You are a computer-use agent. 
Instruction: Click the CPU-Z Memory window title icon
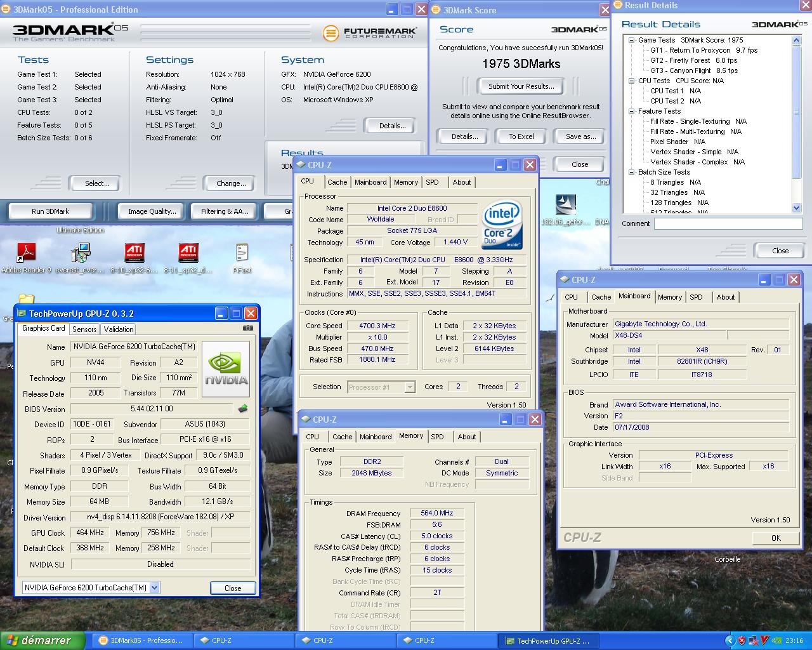click(x=306, y=419)
